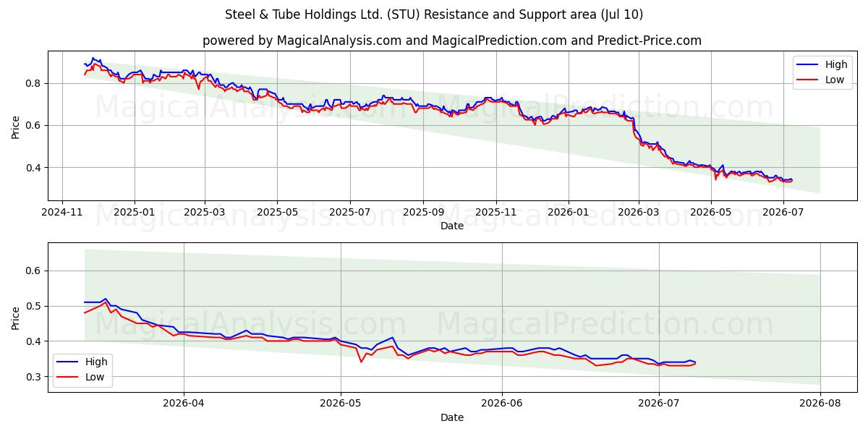
Task: Click the 'Date' axis title under the bottom chart
Action: pos(452,417)
